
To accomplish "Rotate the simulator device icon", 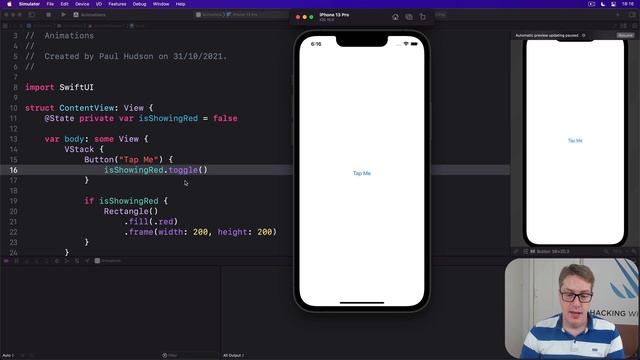I will [x=423, y=17].
